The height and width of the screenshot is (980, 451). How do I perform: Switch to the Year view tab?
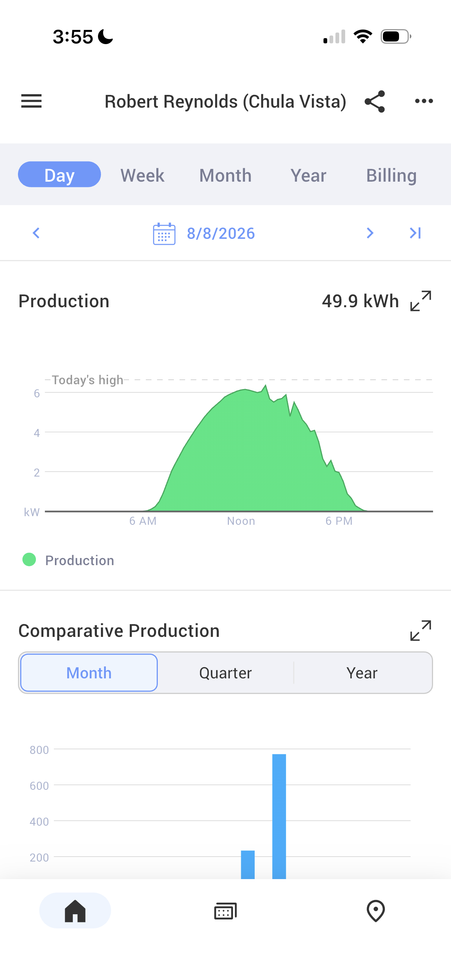click(308, 175)
